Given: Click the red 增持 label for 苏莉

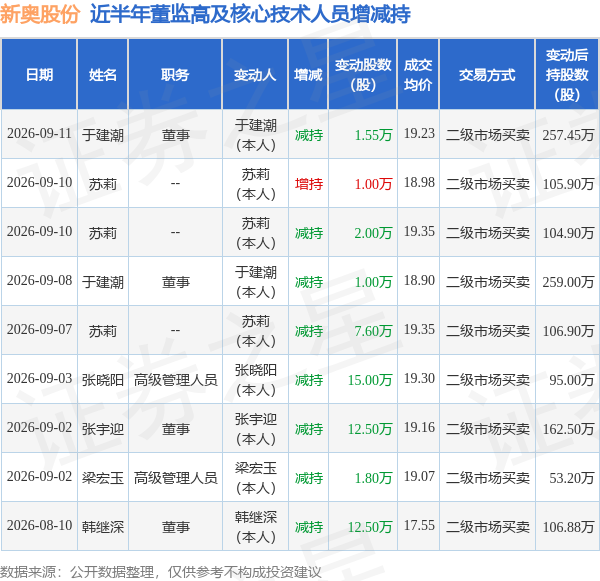Looking at the screenshot, I should tap(309, 184).
